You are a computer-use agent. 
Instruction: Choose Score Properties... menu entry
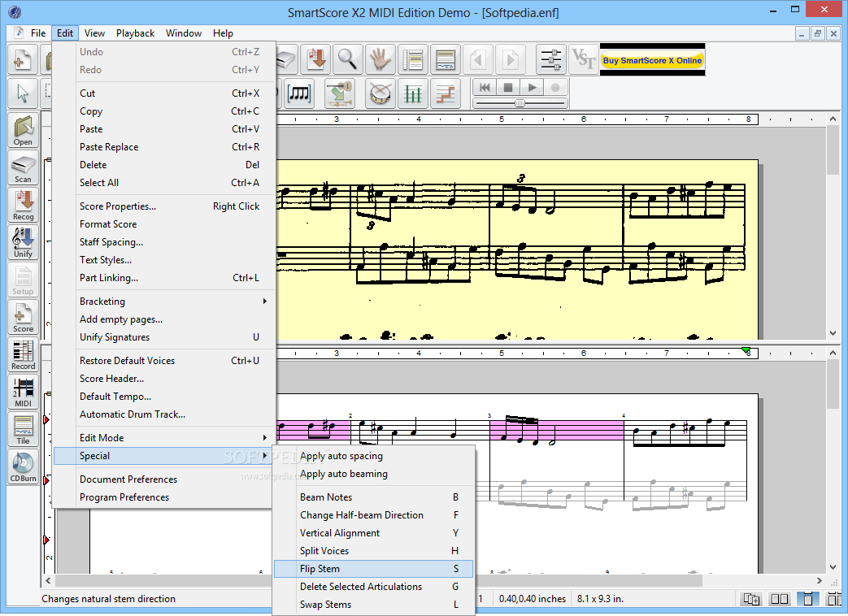[x=164, y=206]
